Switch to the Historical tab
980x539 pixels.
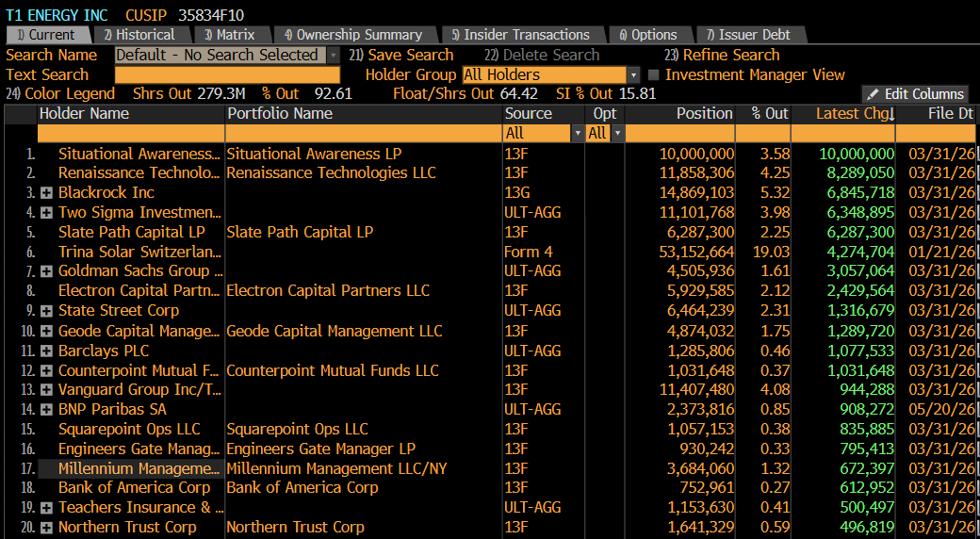pyautogui.click(x=140, y=35)
